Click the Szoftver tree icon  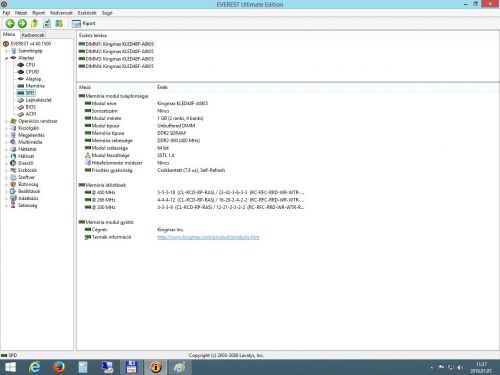[13, 177]
